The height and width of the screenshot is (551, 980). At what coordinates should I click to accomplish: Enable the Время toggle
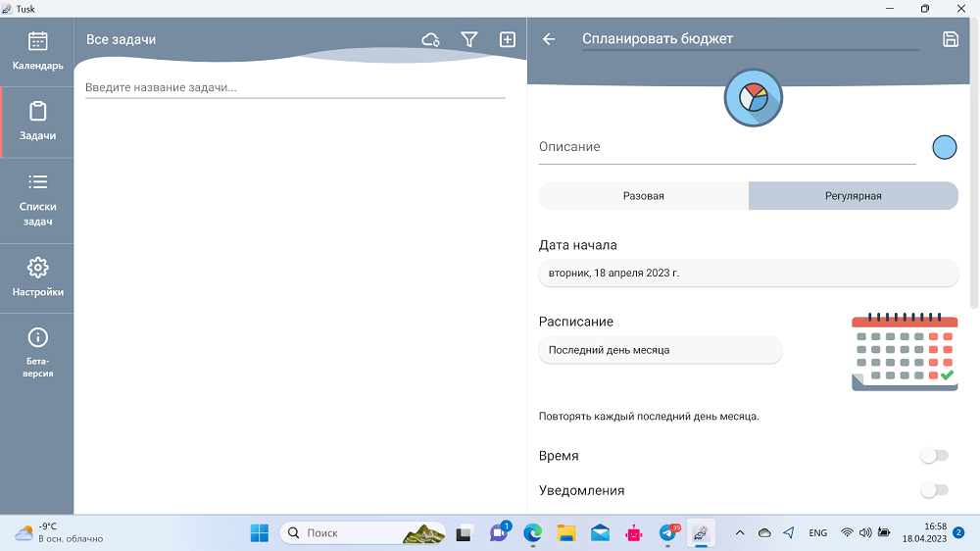point(935,456)
